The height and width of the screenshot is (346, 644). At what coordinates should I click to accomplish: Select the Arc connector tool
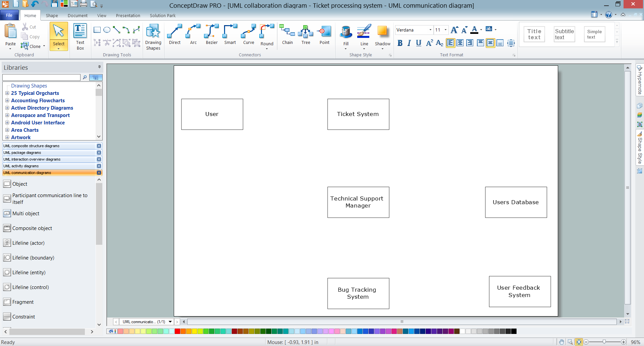193,35
